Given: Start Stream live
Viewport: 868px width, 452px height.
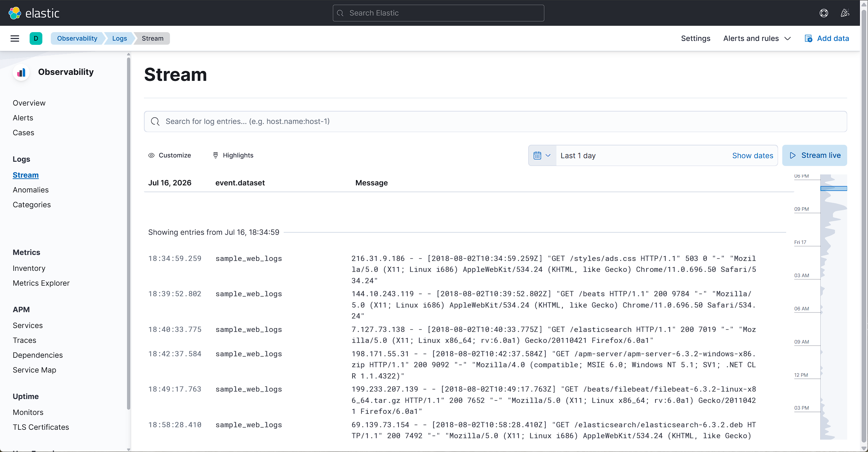Looking at the screenshot, I should tap(815, 155).
